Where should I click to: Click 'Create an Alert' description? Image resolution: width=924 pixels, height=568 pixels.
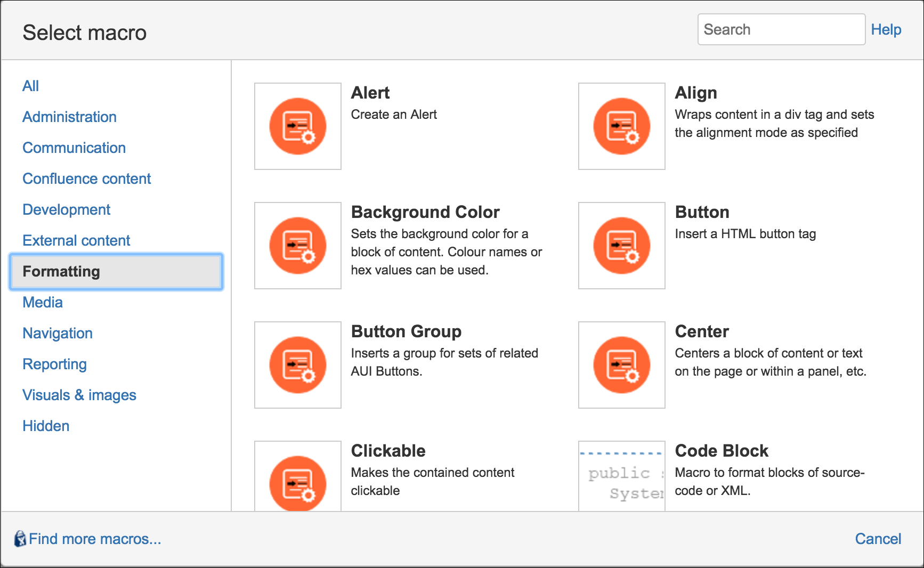coord(394,115)
